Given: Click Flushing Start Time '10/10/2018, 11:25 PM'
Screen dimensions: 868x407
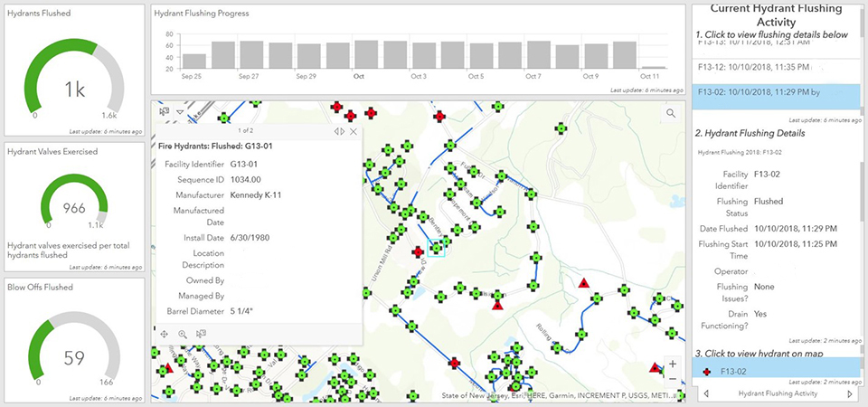Looking at the screenshot, I should [796, 243].
